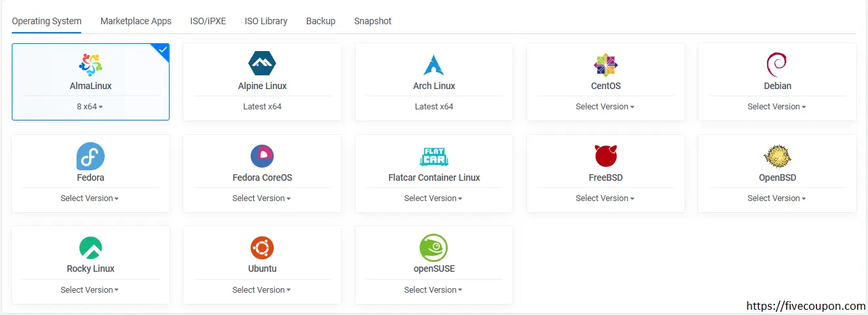Image resolution: width=868 pixels, height=315 pixels.
Task: Switch to the Operating System tab
Action: pyautogui.click(x=46, y=21)
